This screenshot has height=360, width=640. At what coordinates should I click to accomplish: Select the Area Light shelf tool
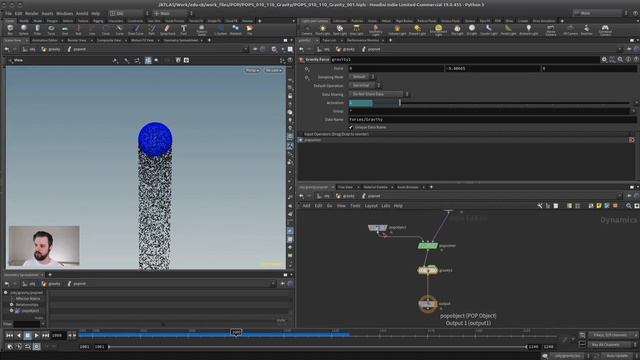click(356, 29)
